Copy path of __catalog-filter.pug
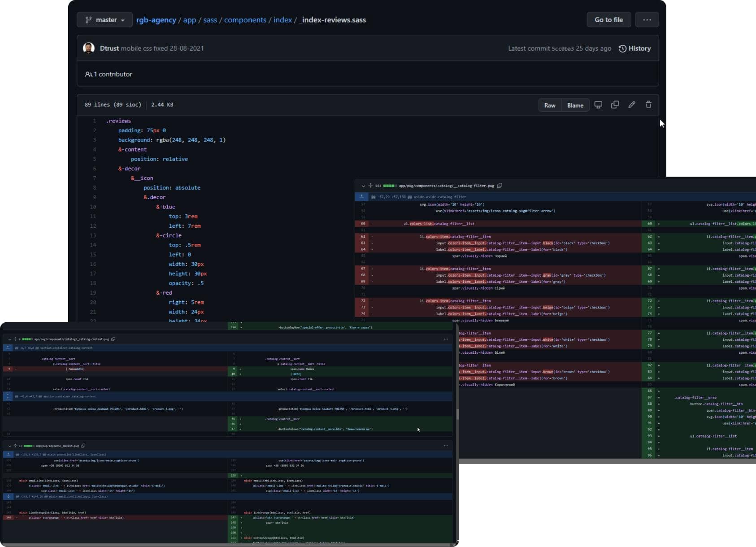 tap(500, 186)
